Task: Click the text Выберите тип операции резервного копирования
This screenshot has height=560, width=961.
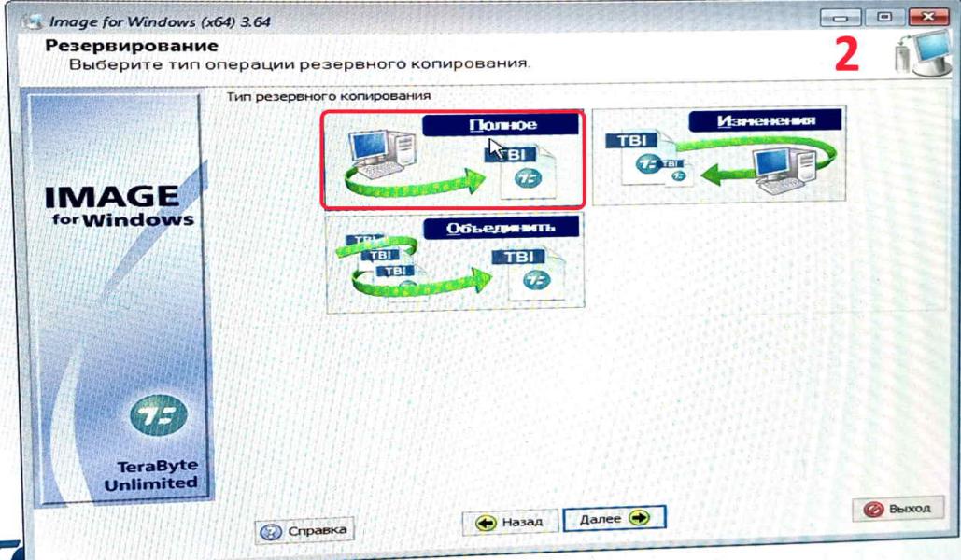Action: [x=299, y=63]
